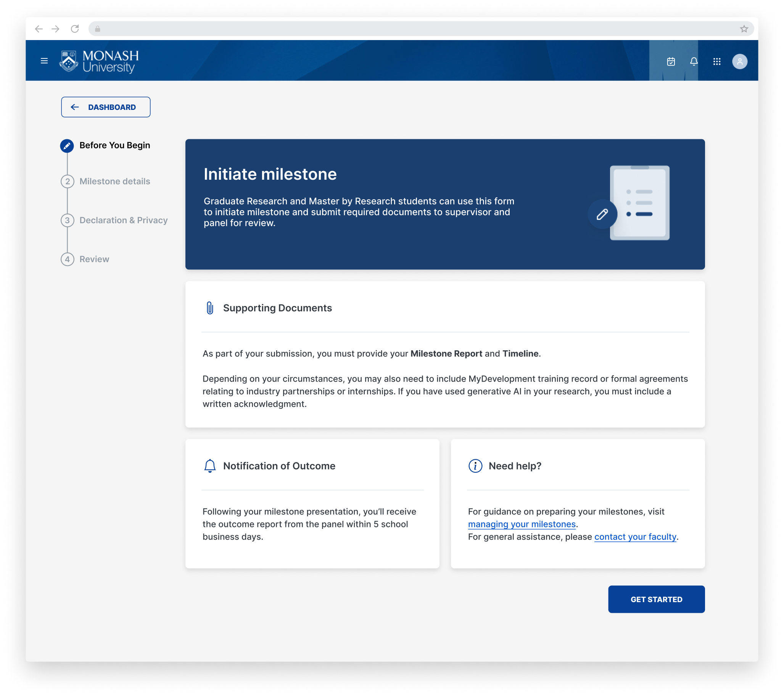Open the apps grid icon
The image size is (784, 696).
(x=717, y=61)
